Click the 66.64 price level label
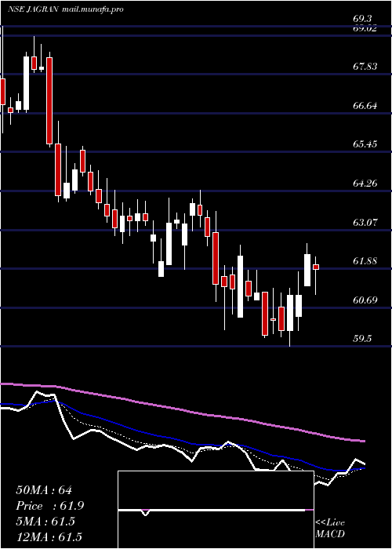The image size is (392, 549). tap(364, 105)
